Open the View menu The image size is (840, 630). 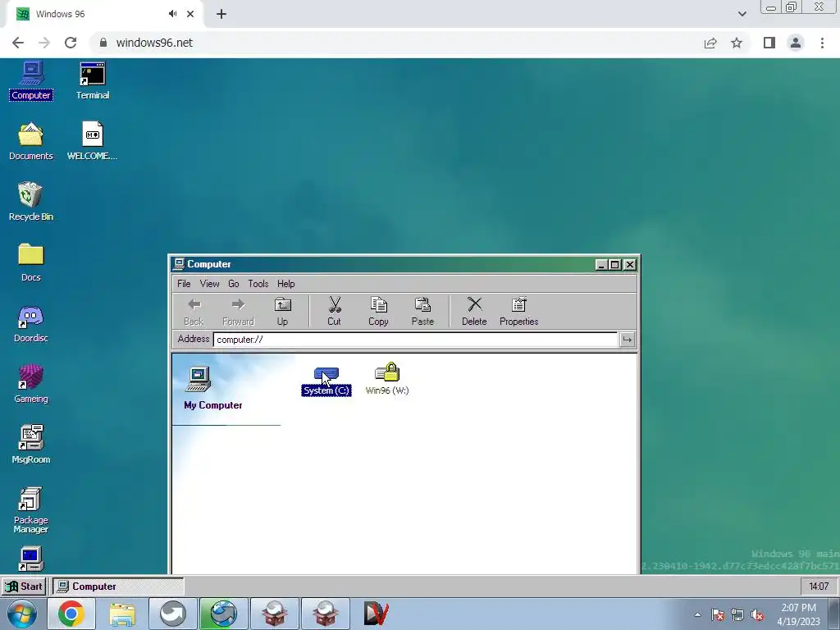[x=209, y=284]
